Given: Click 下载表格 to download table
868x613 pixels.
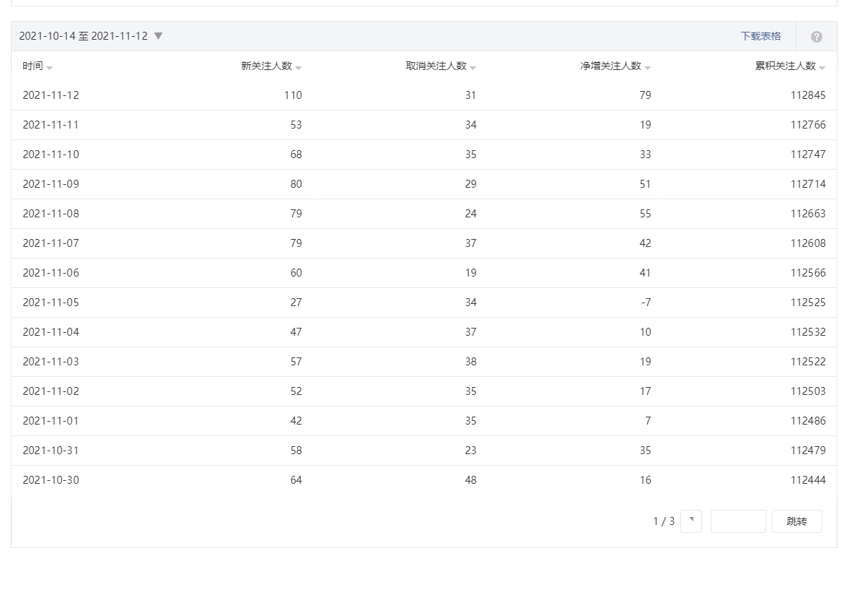Looking at the screenshot, I should (x=760, y=36).
